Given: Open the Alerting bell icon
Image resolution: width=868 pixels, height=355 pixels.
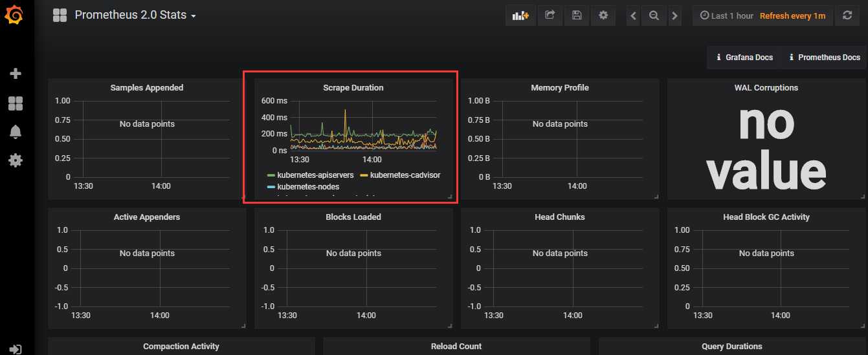Looking at the screenshot, I should (16, 132).
